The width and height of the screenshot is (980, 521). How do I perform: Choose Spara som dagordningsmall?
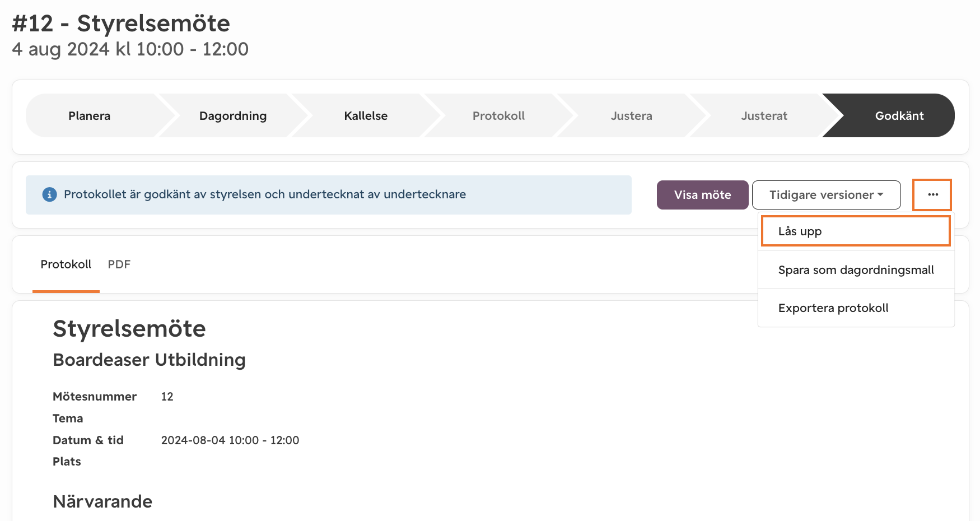click(856, 270)
